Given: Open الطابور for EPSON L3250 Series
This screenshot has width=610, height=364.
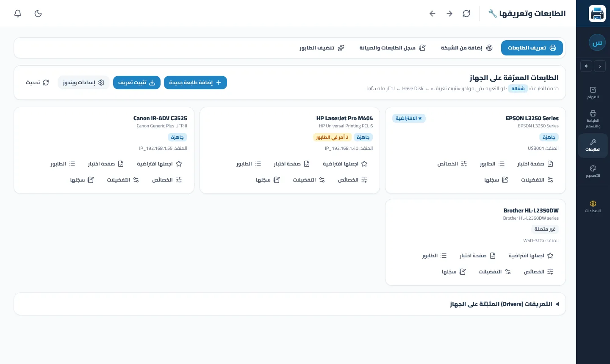Looking at the screenshot, I should (x=492, y=164).
